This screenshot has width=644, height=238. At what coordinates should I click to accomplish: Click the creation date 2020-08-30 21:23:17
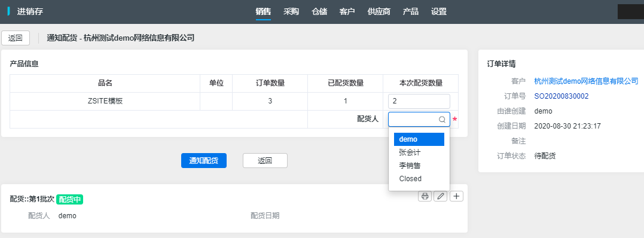(x=567, y=126)
